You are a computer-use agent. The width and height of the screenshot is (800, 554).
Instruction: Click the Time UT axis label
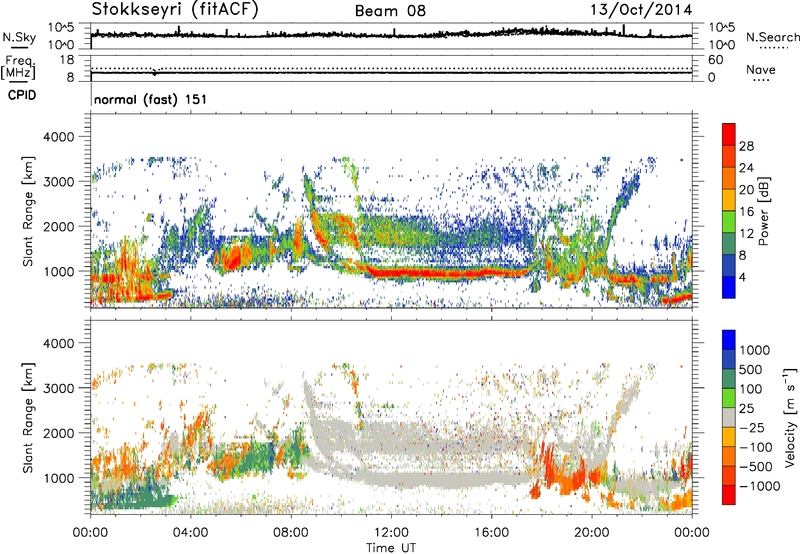pos(391,547)
